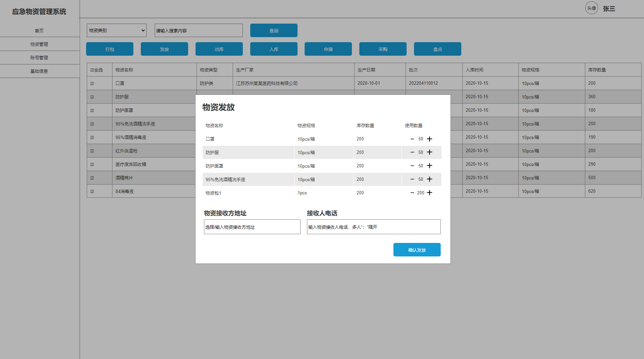The height and width of the screenshot is (359, 644).
Task: Click 使用数量 header in dialog
Action: pyautogui.click(x=414, y=126)
